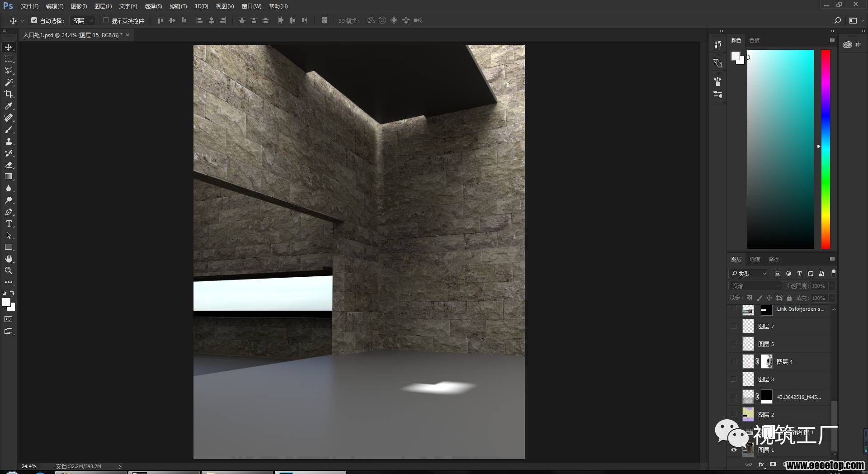Toggle Quick Mask mode

pos(9,319)
